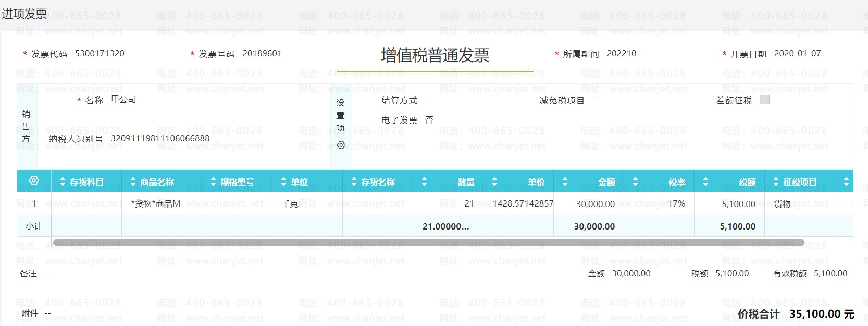Sort by 单价 column arrows

click(x=494, y=182)
